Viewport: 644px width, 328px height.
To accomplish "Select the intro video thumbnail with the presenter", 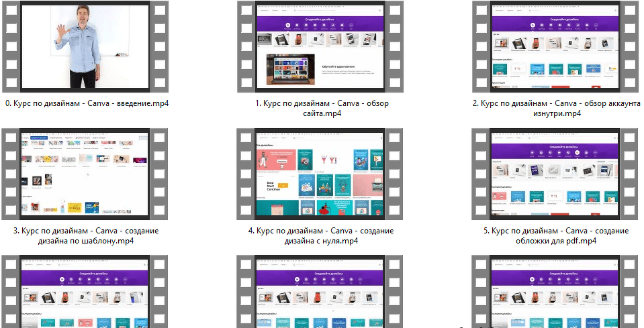I will [85, 47].
